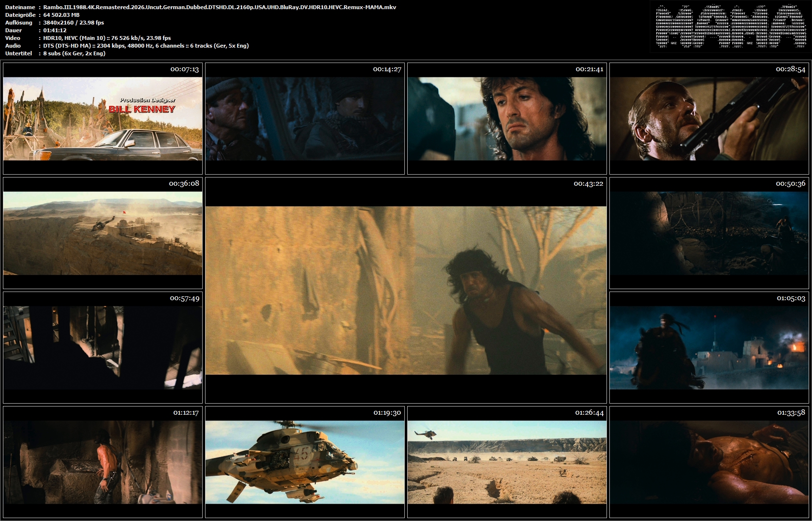Viewport: 812px width, 521px height.
Task: Select the "8 subs (6x Ger, 2x Eng)" value
Action: (x=75, y=53)
